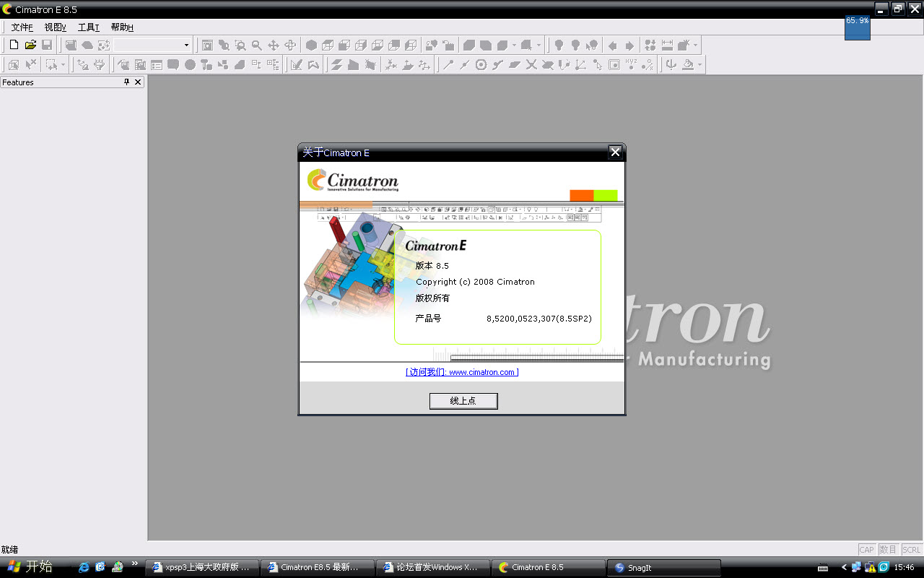Select the XYZ coordinate point icon

(x=631, y=64)
